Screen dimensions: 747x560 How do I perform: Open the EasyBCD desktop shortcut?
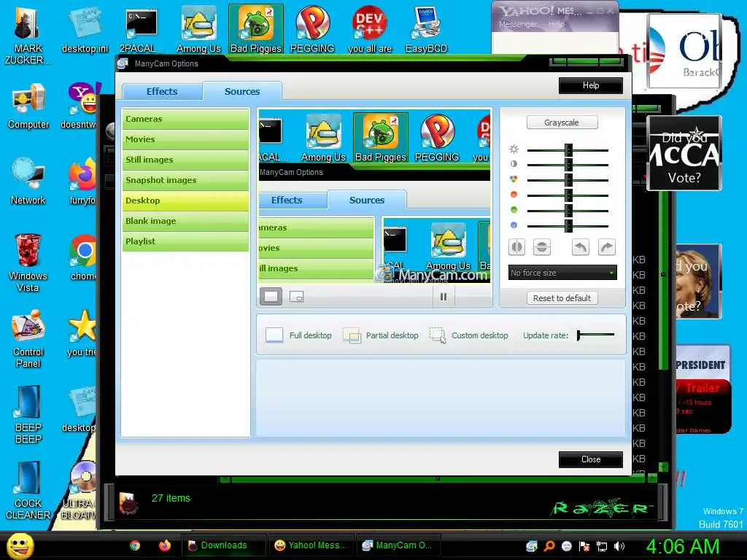click(426, 29)
